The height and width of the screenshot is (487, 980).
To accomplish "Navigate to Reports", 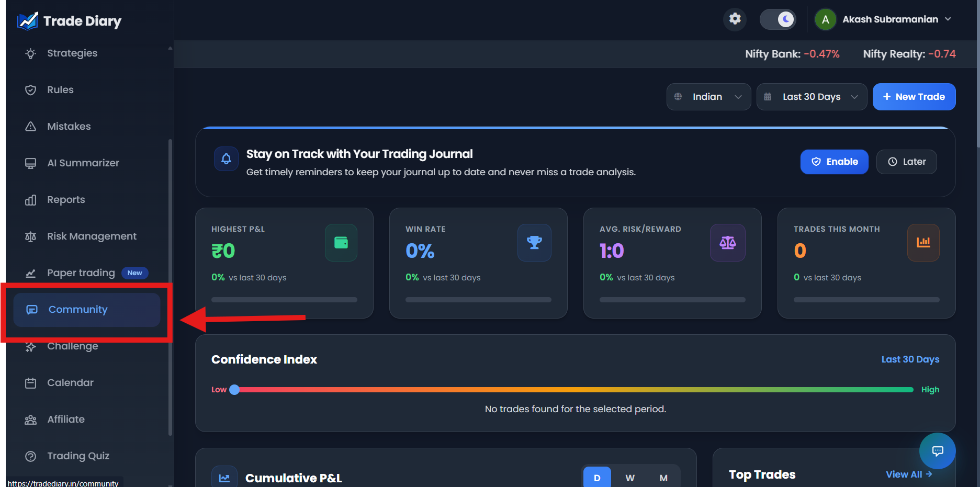I will (x=66, y=200).
